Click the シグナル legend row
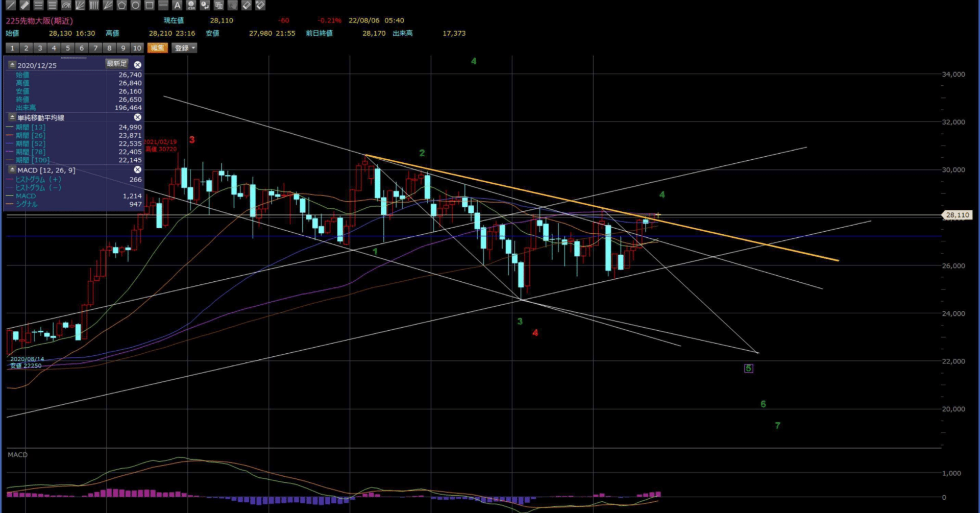The width and height of the screenshot is (980, 513). [74, 204]
